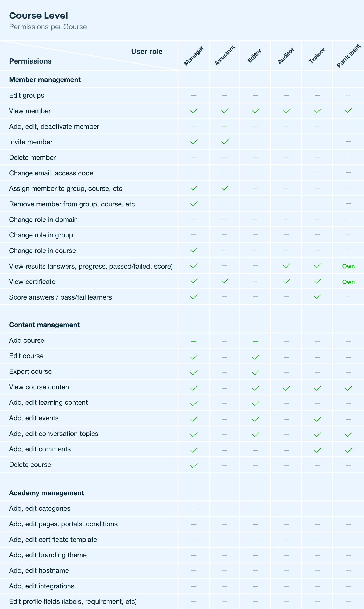Click Editor green dash in Add course row

[x=256, y=341]
